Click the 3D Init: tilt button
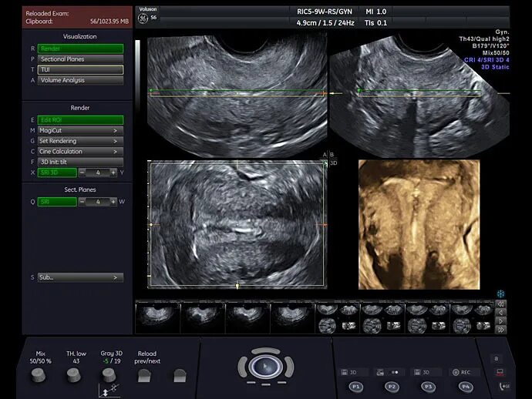This screenshot has height=399, width=532. (x=80, y=162)
